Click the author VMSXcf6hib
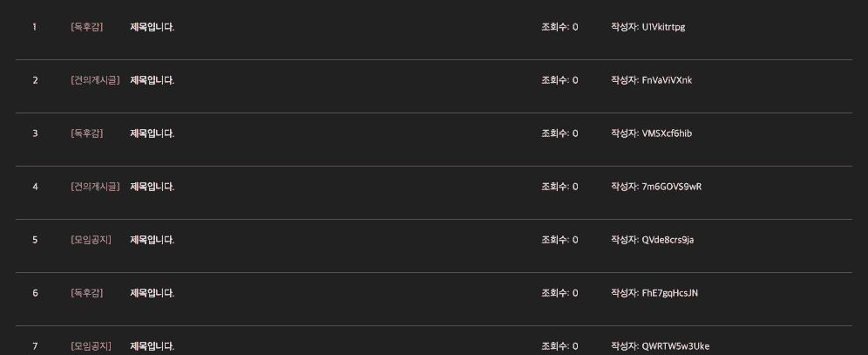This screenshot has width=868, height=355. 667,133
